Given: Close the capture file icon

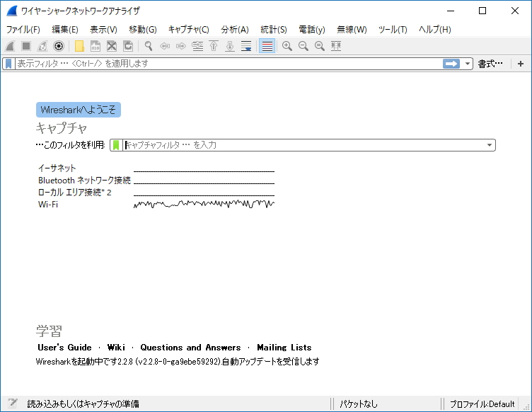Looking at the screenshot, I should pos(112,46).
